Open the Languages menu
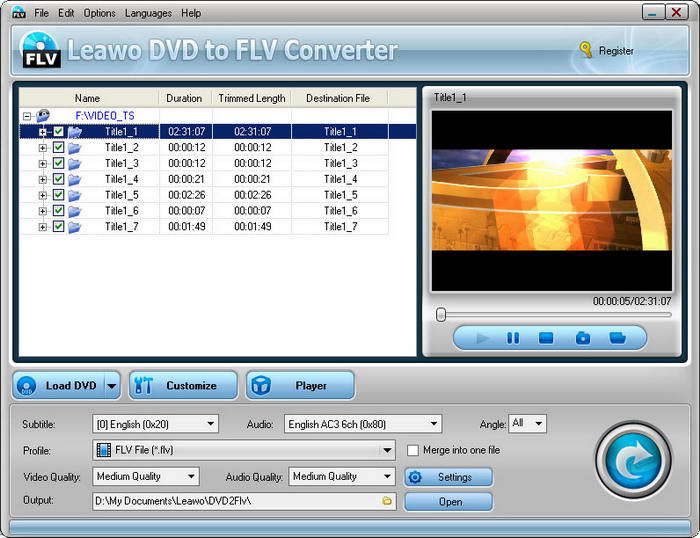The image size is (700, 538). click(148, 13)
